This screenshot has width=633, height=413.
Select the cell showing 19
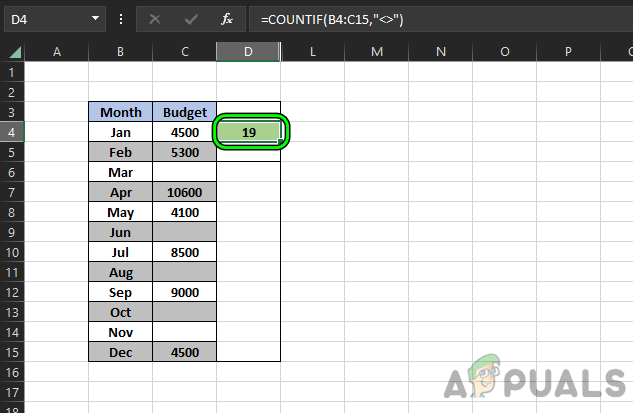[249, 132]
